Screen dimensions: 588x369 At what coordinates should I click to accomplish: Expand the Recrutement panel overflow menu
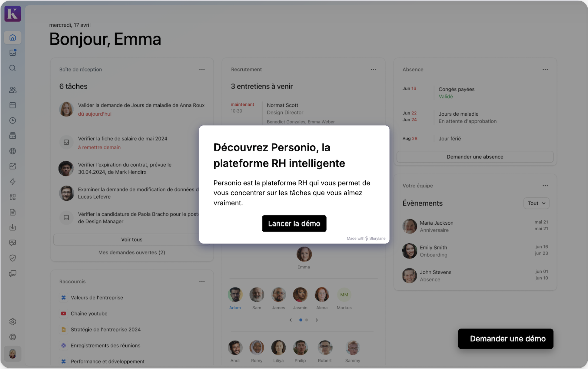click(x=373, y=69)
